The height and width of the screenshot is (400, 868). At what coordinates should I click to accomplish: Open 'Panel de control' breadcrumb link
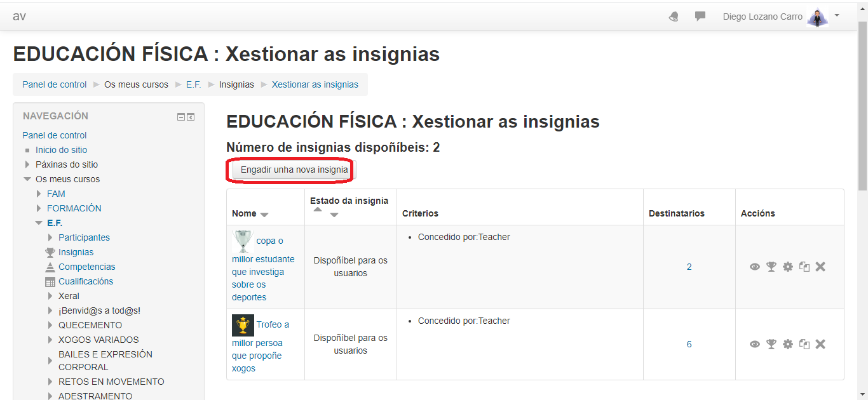pyautogui.click(x=55, y=84)
